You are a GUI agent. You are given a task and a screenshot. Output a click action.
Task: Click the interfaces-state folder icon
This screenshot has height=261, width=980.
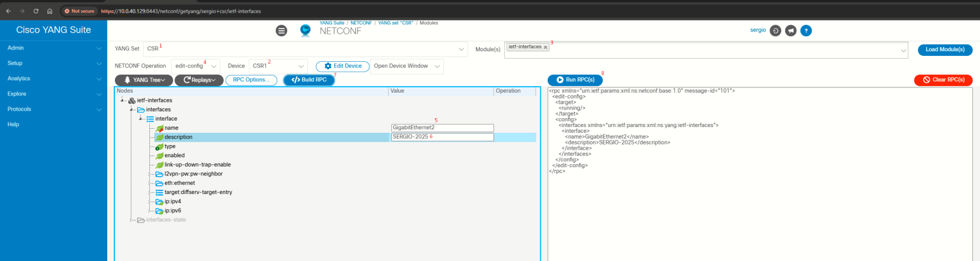(x=141, y=220)
